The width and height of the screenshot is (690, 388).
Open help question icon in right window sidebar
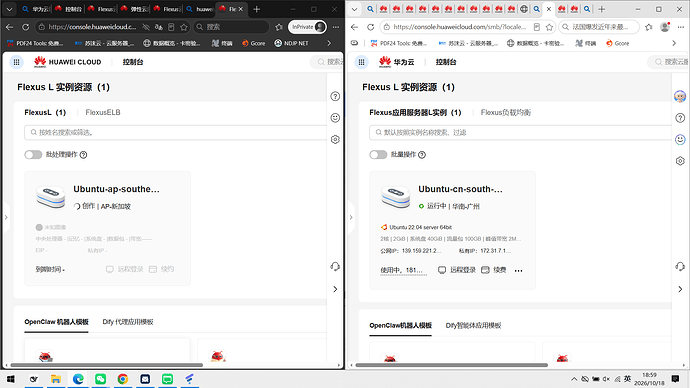[x=680, y=118]
